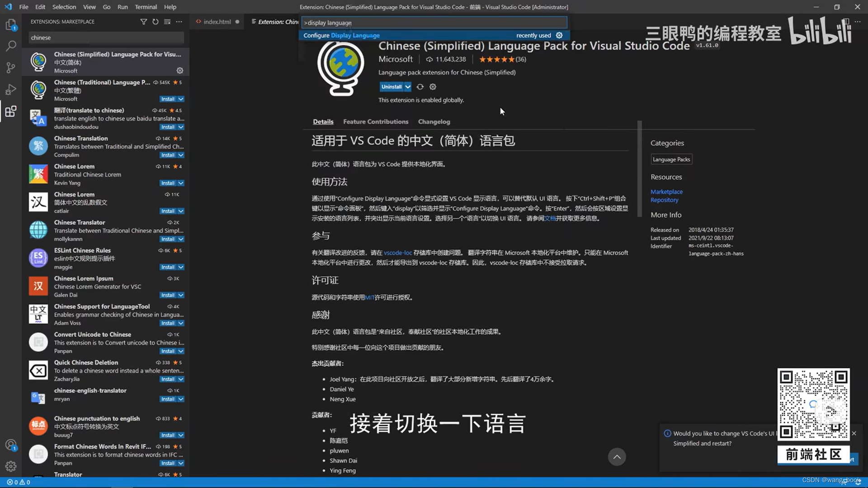Select the Extensions icon in the activity bar

[11, 111]
